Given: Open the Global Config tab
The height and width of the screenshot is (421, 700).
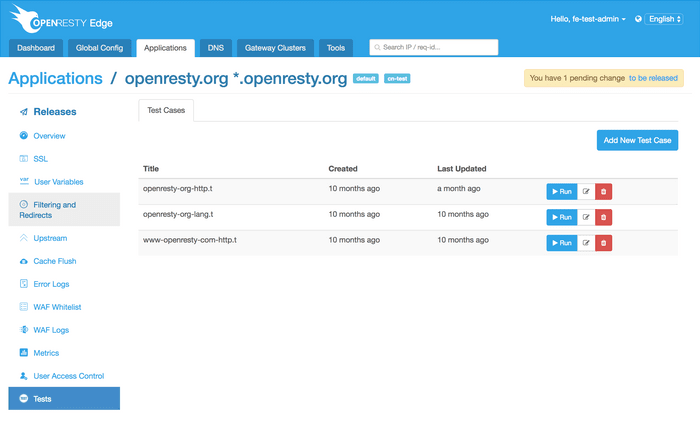Looking at the screenshot, I should tap(99, 48).
